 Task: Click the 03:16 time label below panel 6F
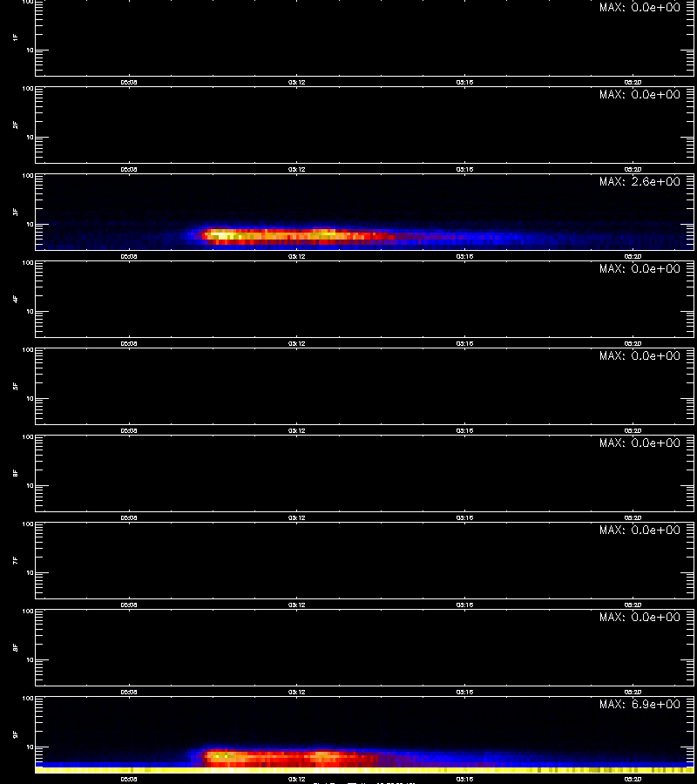(x=464, y=518)
